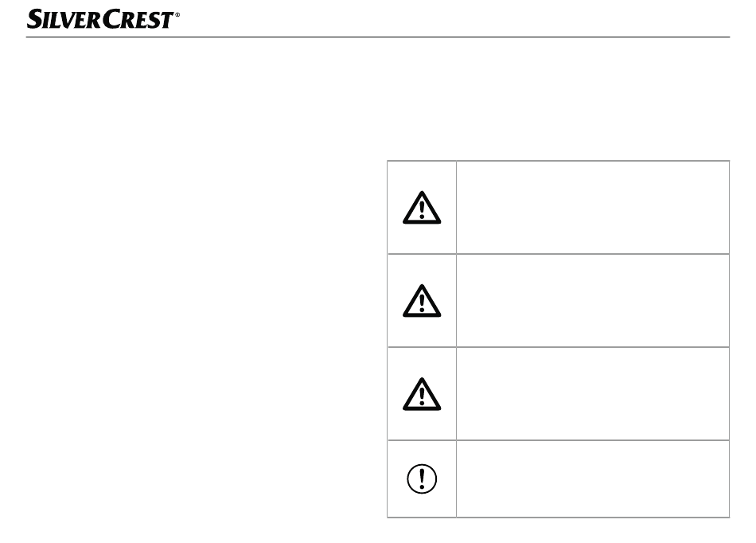The height and width of the screenshot is (543, 756).
Task: Click the top warning triangle icon
Action: click(422, 208)
